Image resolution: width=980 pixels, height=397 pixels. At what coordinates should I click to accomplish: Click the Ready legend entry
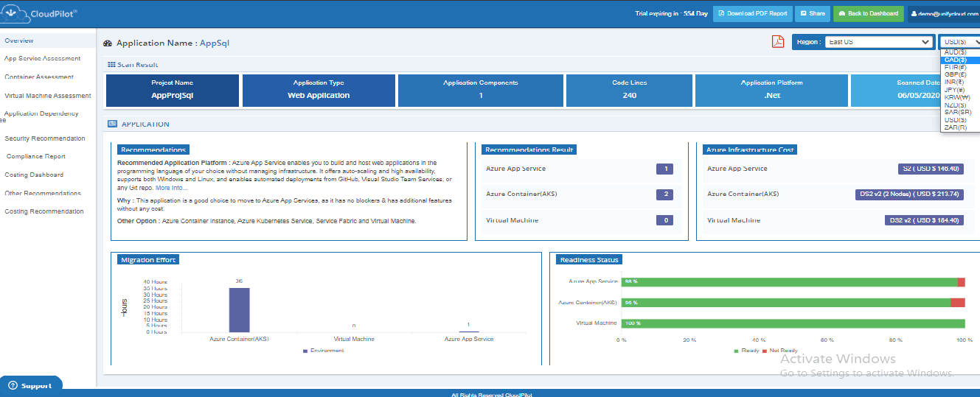(x=746, y=351)
